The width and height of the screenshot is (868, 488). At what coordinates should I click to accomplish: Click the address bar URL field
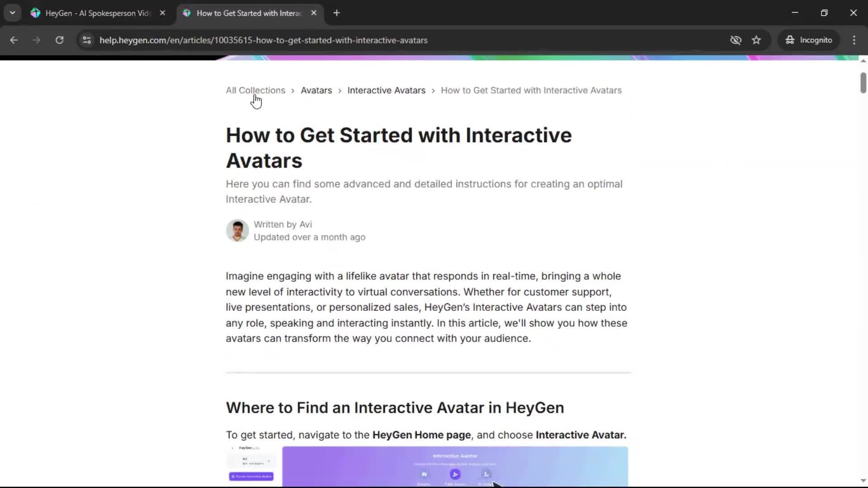point(263,40)
